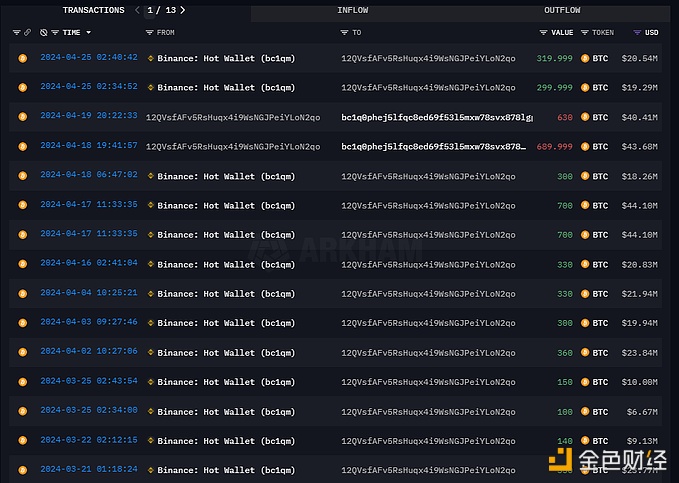Click the page number 1 field
Screen dimensions: 679x483
150,10
